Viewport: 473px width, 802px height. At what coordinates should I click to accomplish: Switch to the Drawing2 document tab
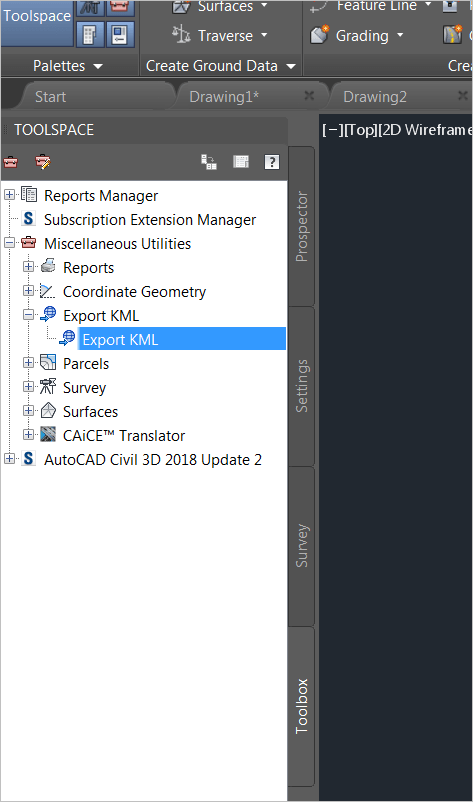375,97
